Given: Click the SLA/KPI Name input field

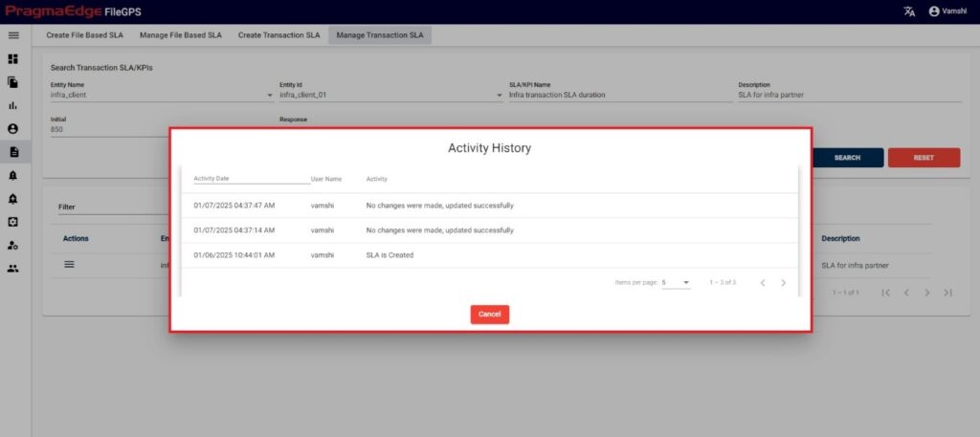Looking at the screenshot, I should [x=620, y=96].
